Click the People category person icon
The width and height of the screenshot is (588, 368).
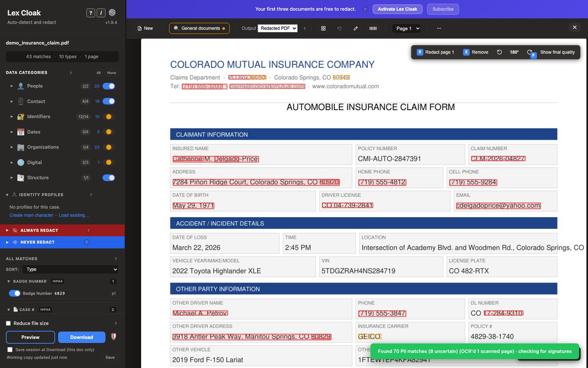[x=21, y=86]
